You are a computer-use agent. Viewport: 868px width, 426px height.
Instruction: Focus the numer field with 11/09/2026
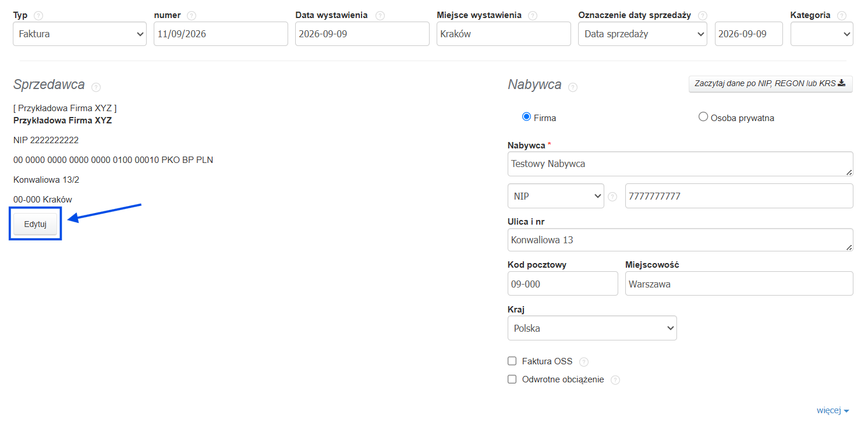tap(221, 34)
